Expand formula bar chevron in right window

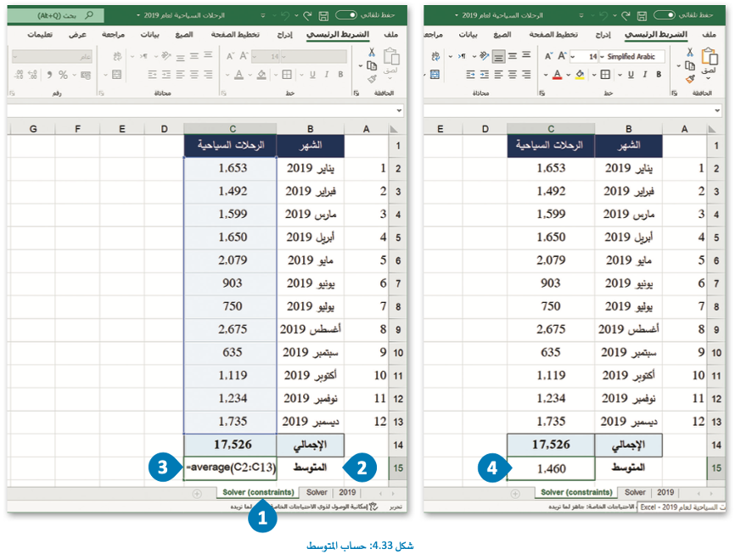(717, 111)
